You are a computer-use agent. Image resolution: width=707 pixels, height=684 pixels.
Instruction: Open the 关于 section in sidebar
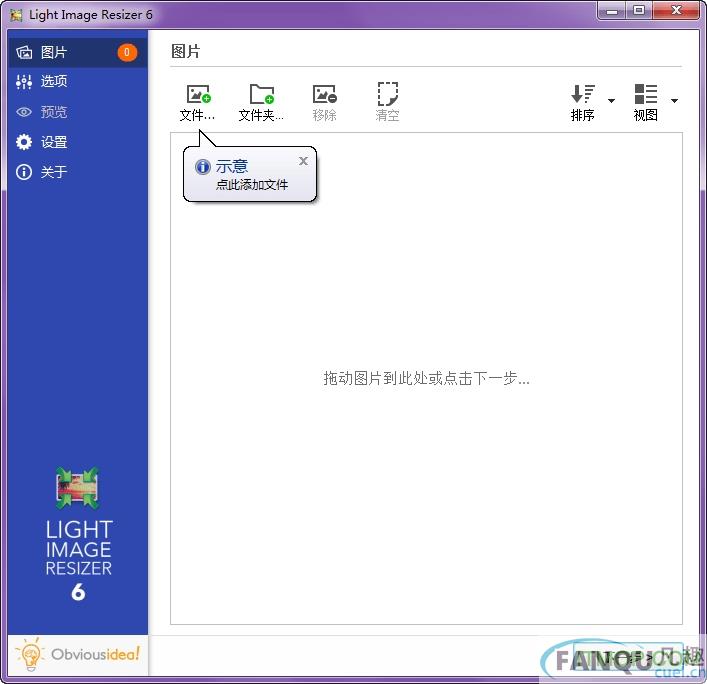click(78, 172)
